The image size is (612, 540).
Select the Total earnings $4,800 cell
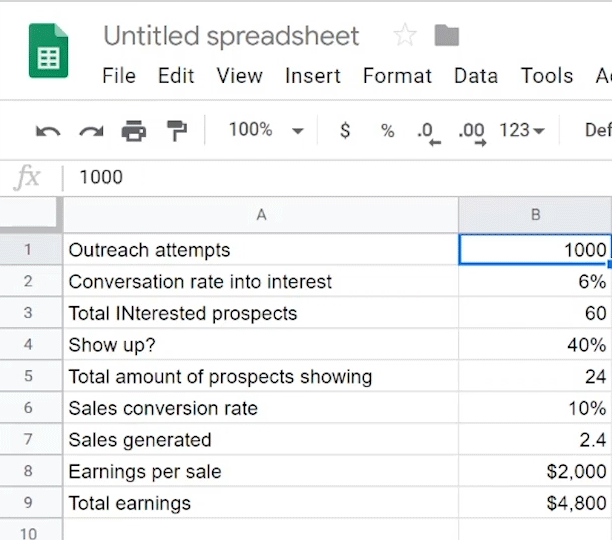(x=535, y=503)
